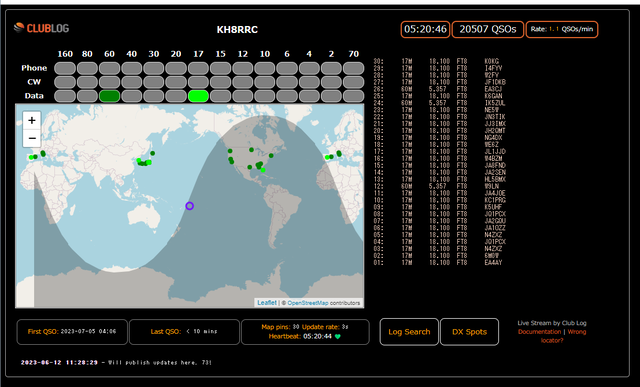Click the EA4AY entry in QSO list

493,263
